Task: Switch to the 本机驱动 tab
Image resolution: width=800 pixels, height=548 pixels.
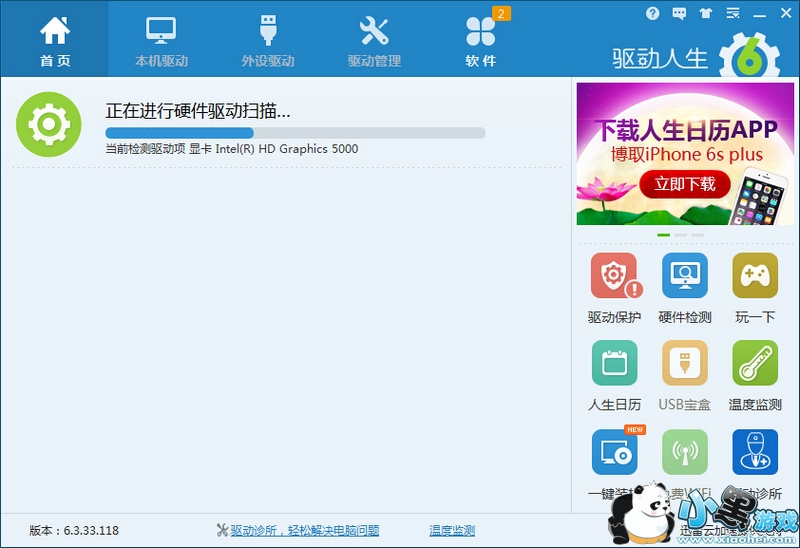Action: point(161,39)
